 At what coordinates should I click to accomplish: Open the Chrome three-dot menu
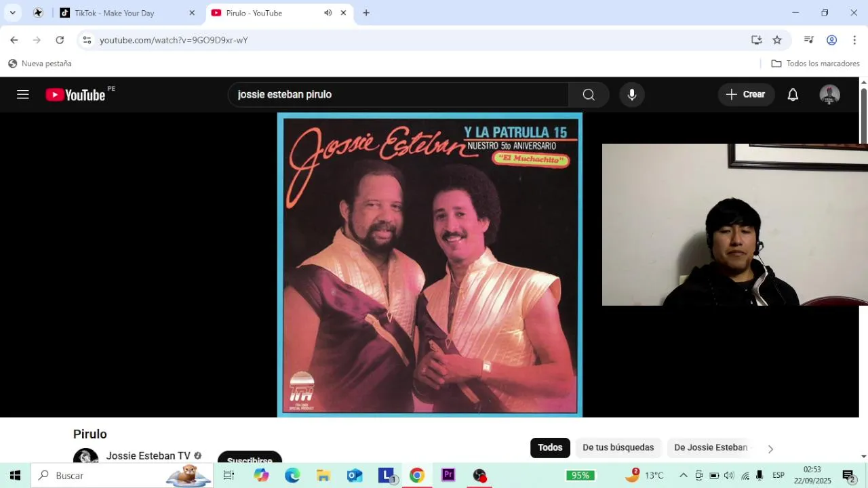pos(854,40)
